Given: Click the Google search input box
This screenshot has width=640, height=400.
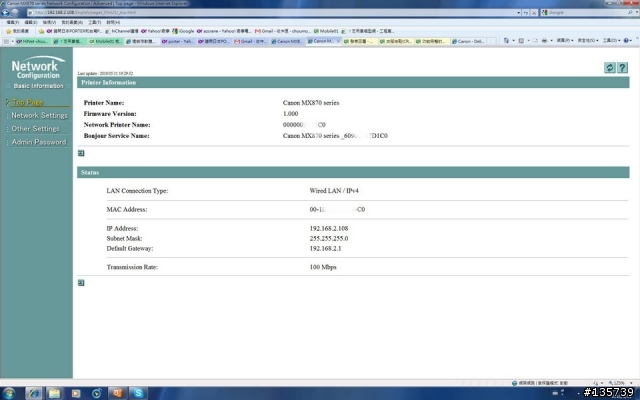Looking at the screenshot, I should point(587,13).
